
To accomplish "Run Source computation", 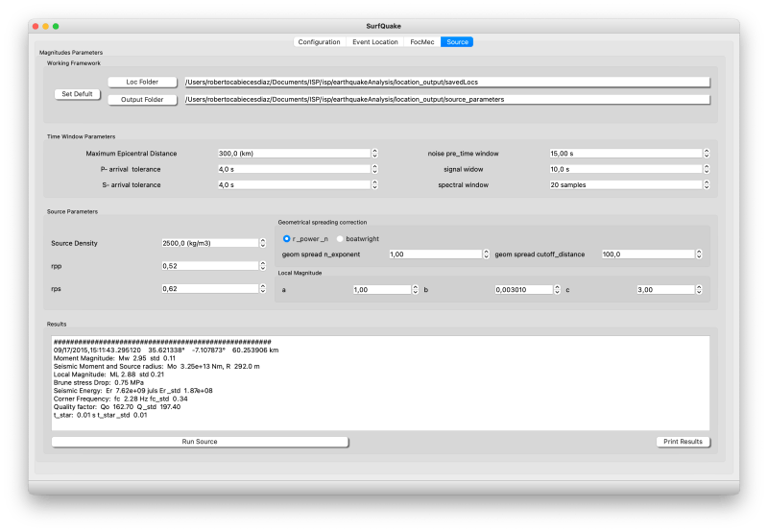I will pos(200,442).
